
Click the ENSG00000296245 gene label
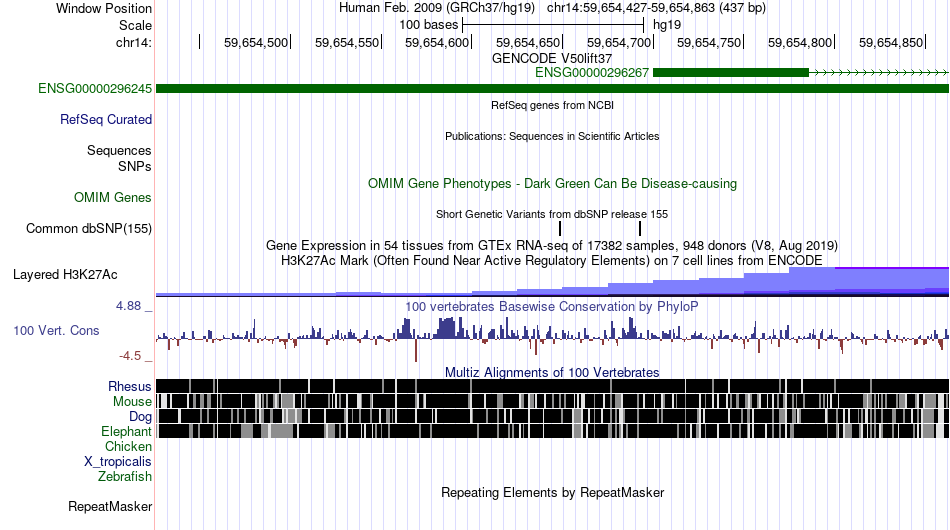(x=95, y=88)
